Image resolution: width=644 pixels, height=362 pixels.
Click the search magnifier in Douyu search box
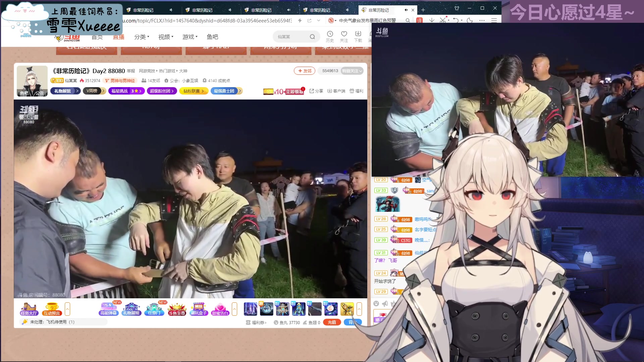tap(312, 37)
